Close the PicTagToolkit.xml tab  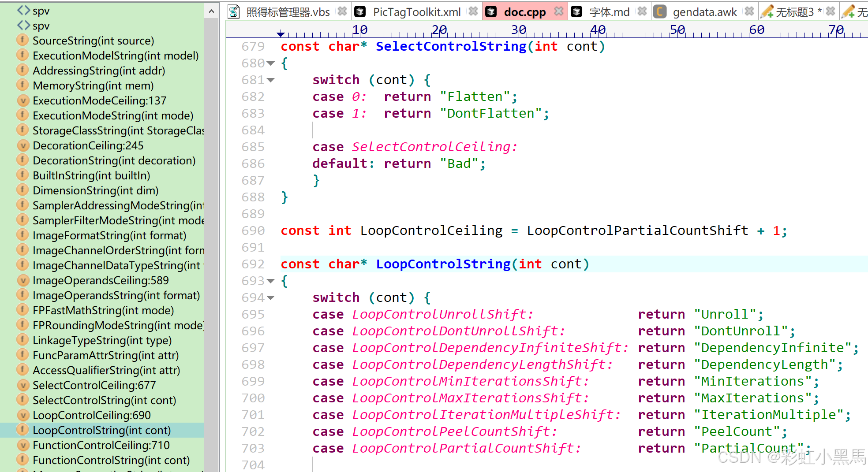click(473, 11)
